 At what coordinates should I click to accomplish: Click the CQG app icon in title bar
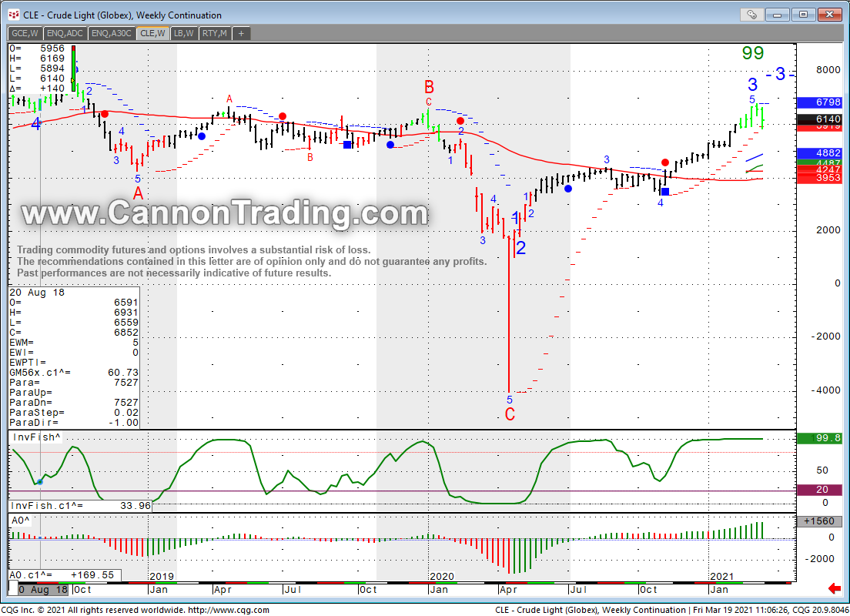pyautogui.click(x=13, y=15)
